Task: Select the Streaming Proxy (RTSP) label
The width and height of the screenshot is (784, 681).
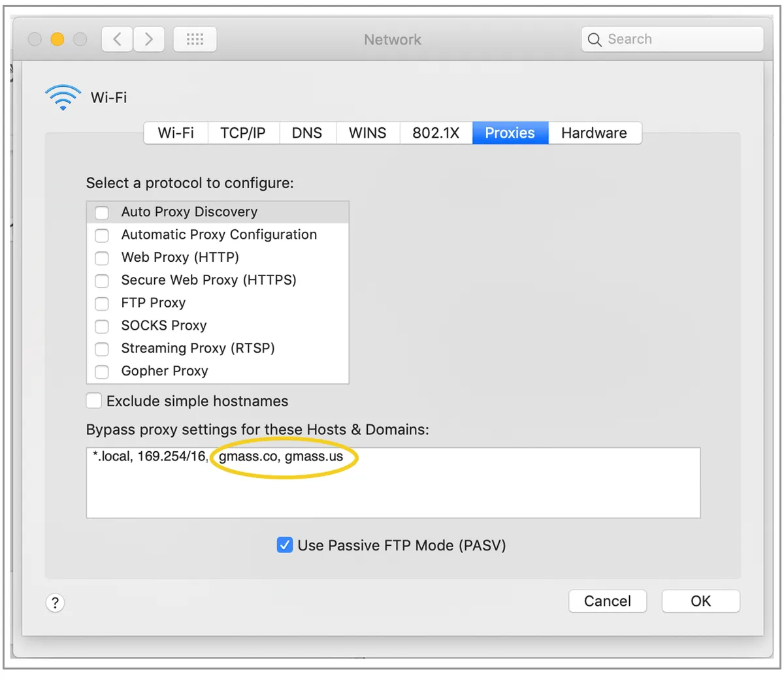Action: pyautogui.click(x=198, y=348)
